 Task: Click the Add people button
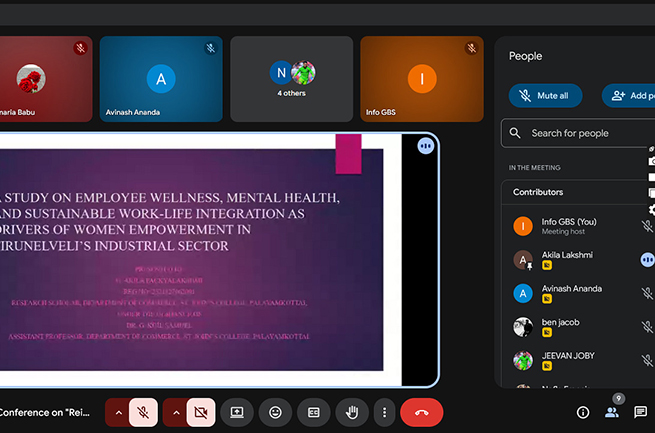pos(629,96)
